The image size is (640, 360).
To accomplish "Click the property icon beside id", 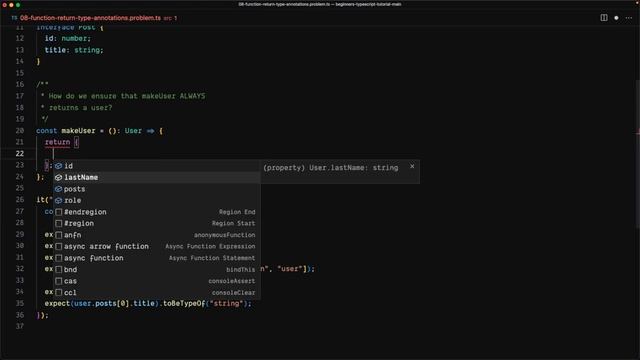I will (58, 166).
